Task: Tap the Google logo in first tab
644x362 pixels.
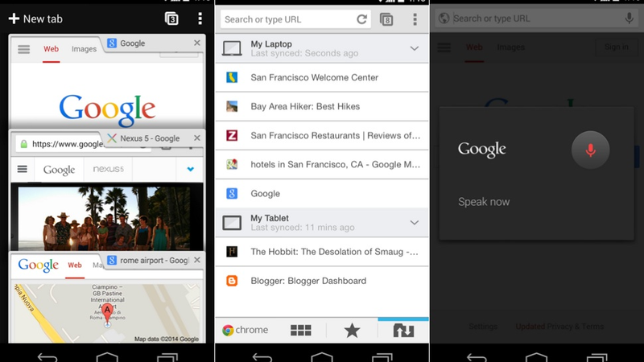Action: tap(107, 109)
